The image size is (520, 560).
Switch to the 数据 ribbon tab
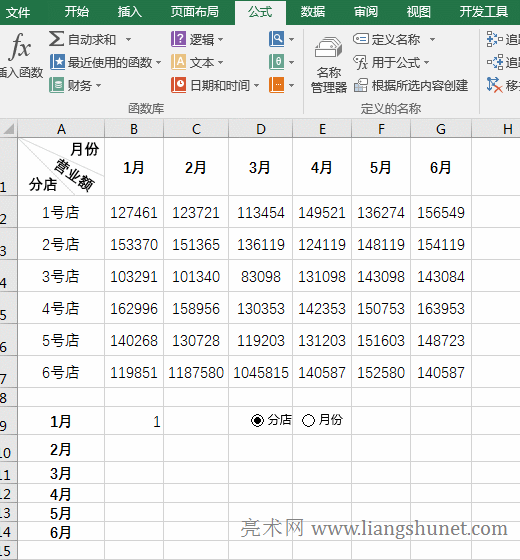click(312, 12)
